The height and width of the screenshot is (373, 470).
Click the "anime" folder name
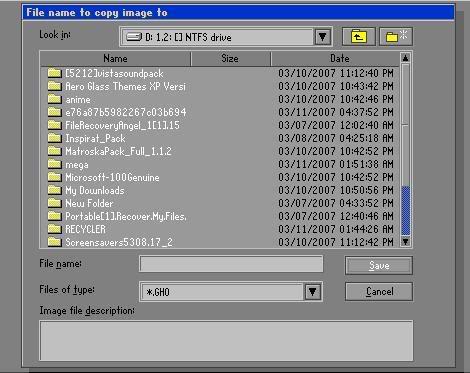(x=78, y=99)
